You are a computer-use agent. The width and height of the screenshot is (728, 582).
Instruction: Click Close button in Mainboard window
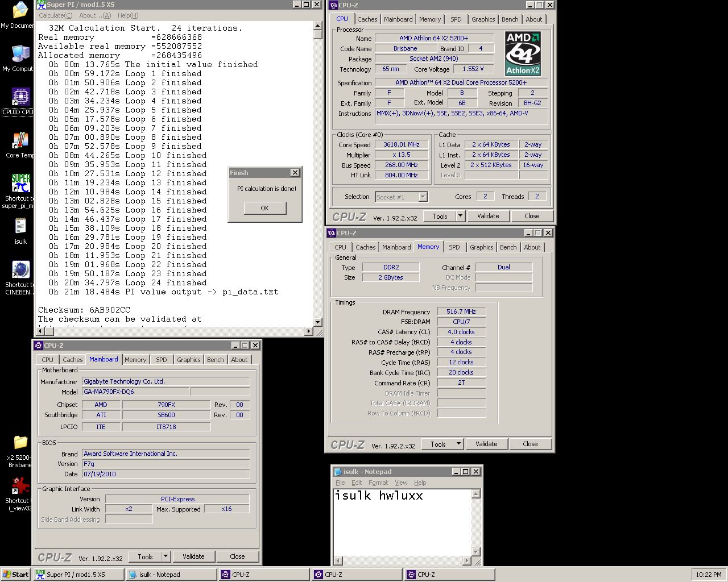tap(238, 556)
